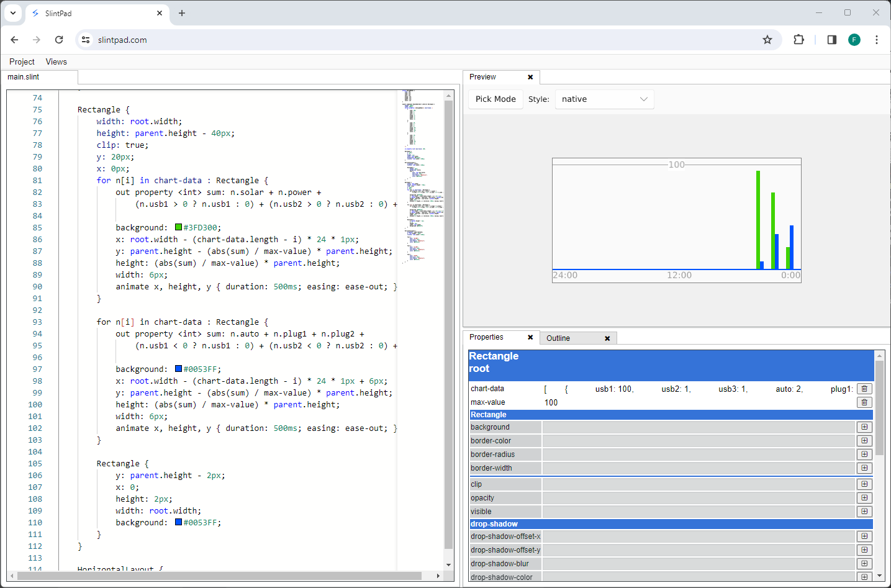Open the browser extensions puzzle icon
This screenshot has height=588, width=891.
798,39
